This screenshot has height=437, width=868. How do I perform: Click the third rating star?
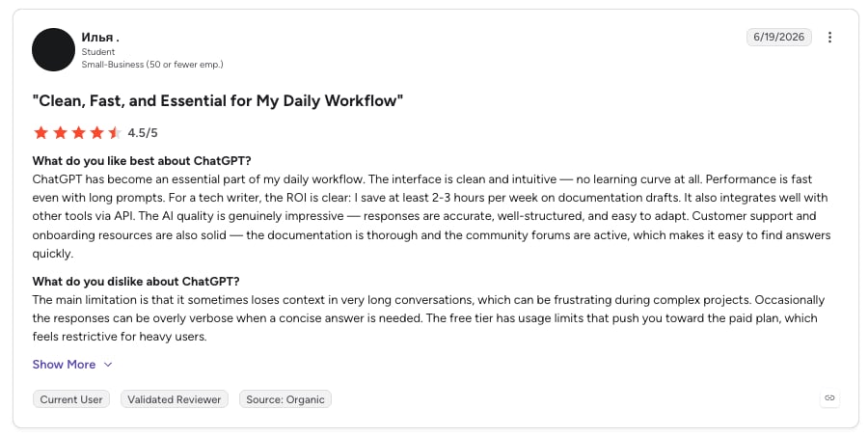click(79, 132)
